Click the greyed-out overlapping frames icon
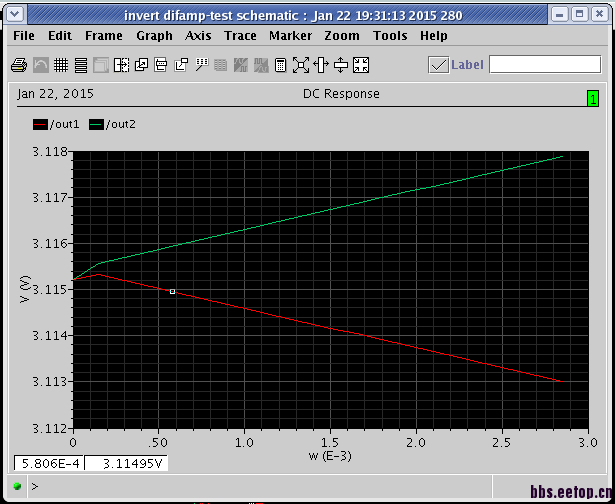 101,65
